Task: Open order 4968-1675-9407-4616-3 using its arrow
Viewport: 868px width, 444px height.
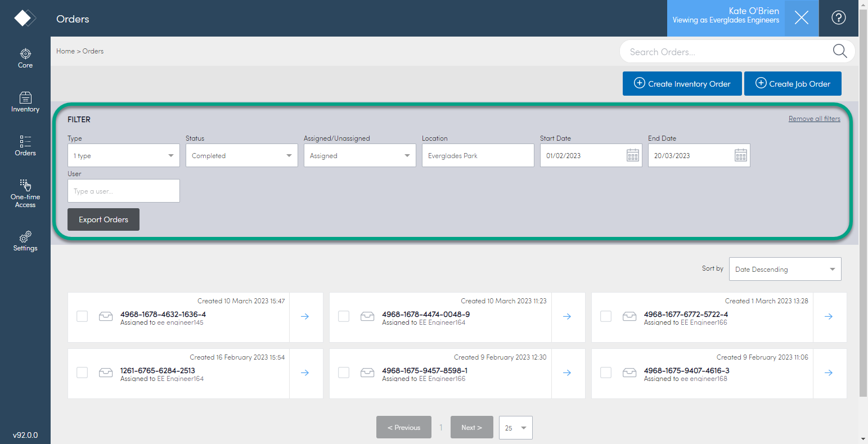Action: pyautogui.click(x=829, y=373)
